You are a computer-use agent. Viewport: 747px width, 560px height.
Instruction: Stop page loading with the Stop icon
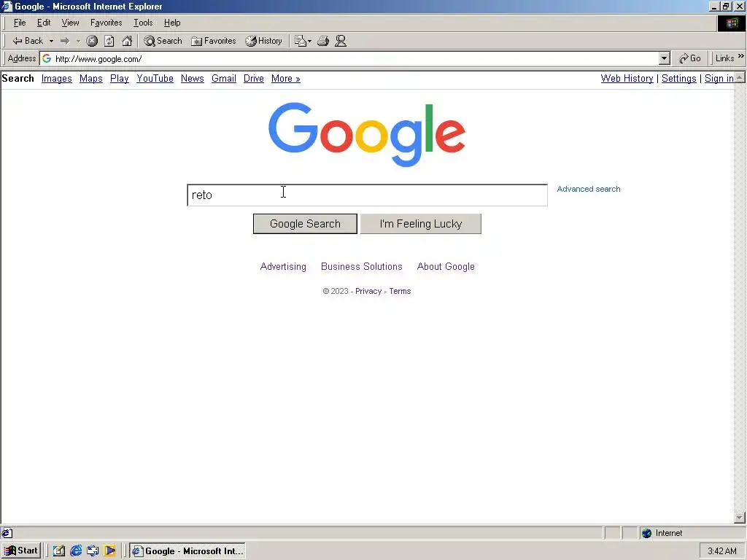pos(92,41)
